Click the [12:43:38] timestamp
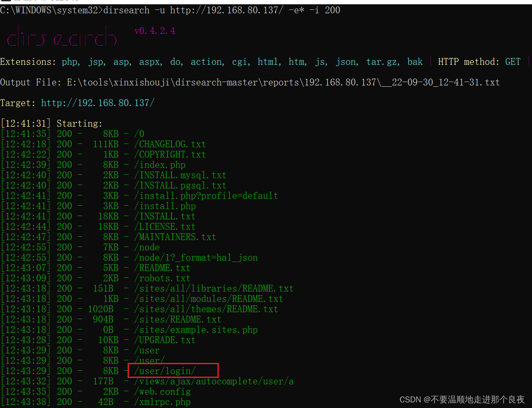 [26, 402]
